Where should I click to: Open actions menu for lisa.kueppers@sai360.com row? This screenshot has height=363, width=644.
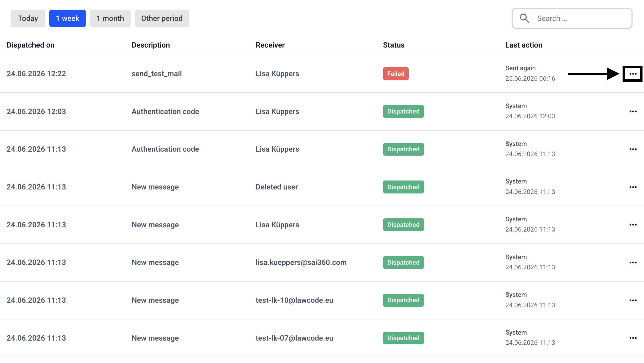[633, 263]
